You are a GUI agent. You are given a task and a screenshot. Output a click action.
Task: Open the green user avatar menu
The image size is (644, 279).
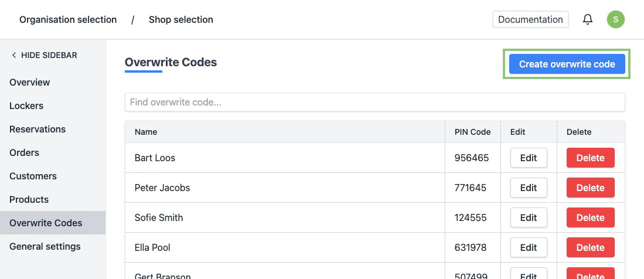615,19
